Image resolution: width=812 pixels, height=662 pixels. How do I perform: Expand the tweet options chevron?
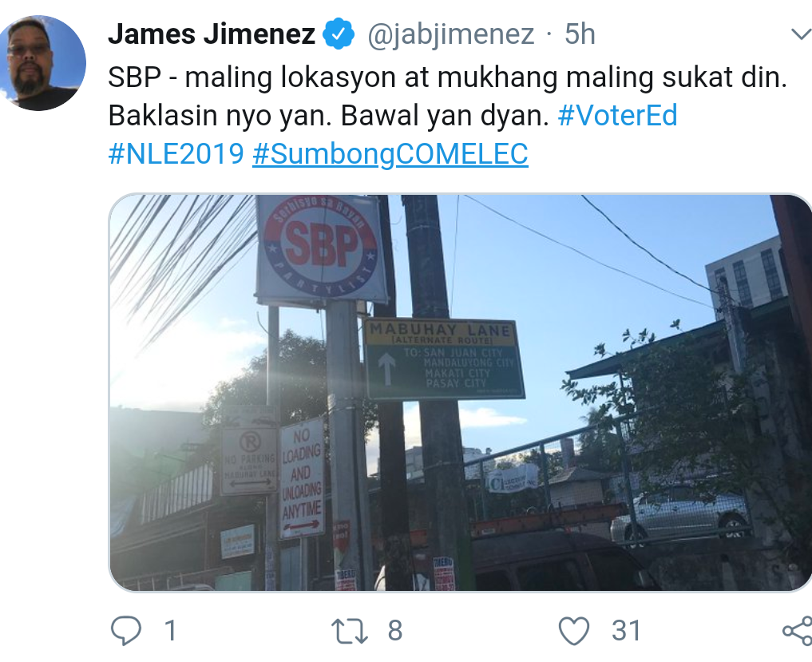tap(802, 34)
